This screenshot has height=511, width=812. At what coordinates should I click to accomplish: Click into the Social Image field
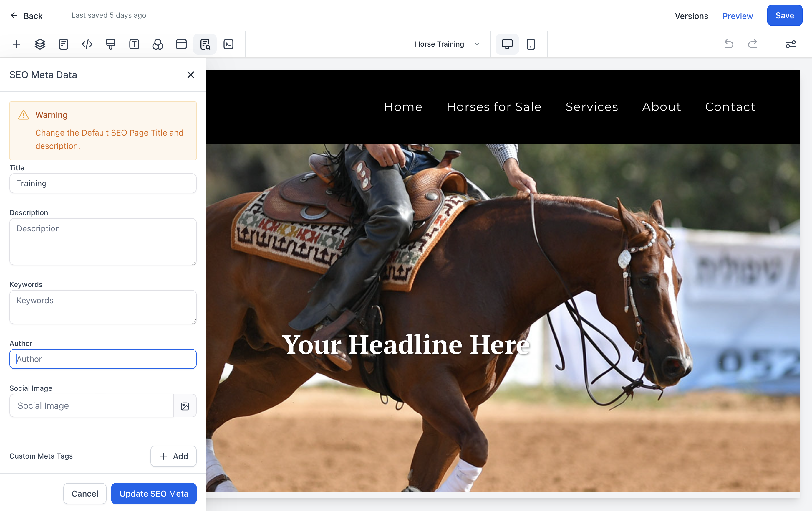coord(91,406)
